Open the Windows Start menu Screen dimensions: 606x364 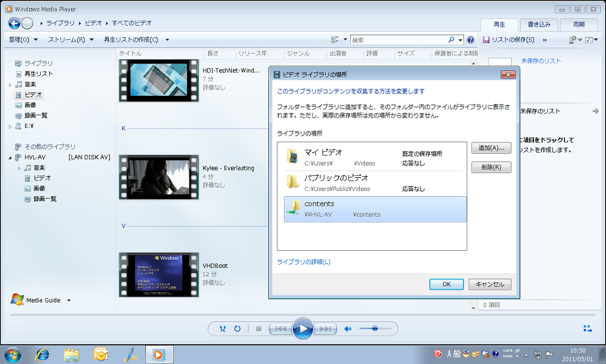[13, 355]
